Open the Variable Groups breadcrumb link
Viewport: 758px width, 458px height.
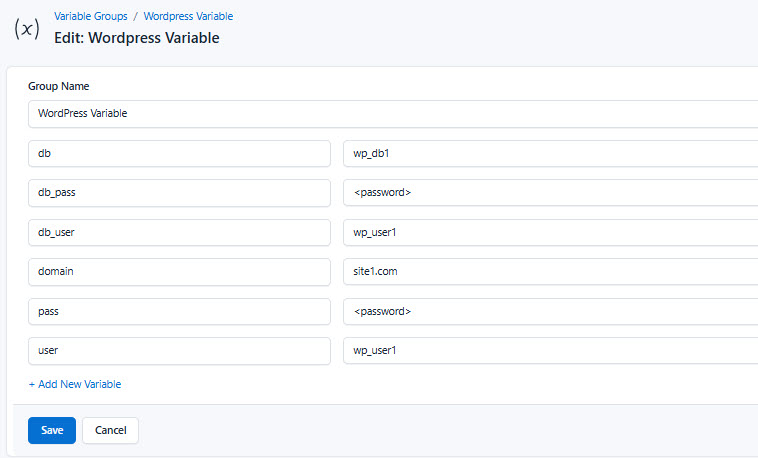[x=91, y=16]
